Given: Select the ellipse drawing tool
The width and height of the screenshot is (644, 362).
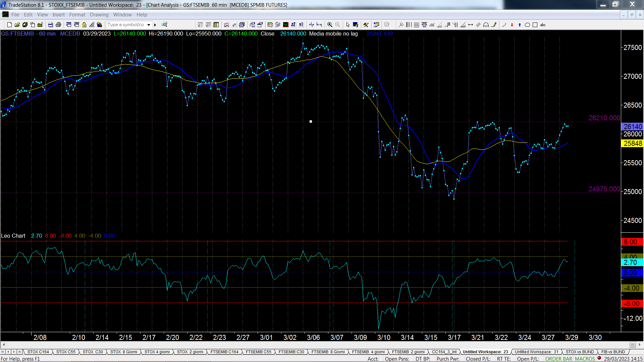Looking at the screenshot, I should pyautogui.click(x=527, y=25).
